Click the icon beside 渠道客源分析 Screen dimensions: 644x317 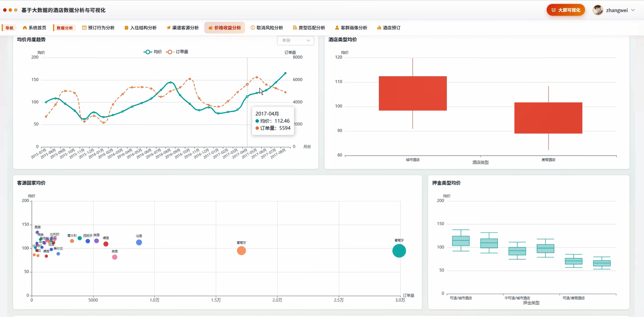[168, 28]
